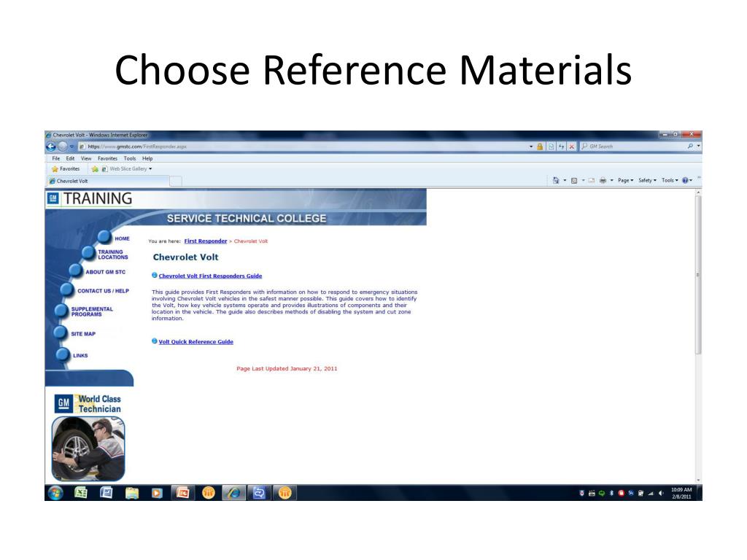Open Chevrolet Volt First Responders Guide link

click(x=210, y=276)
